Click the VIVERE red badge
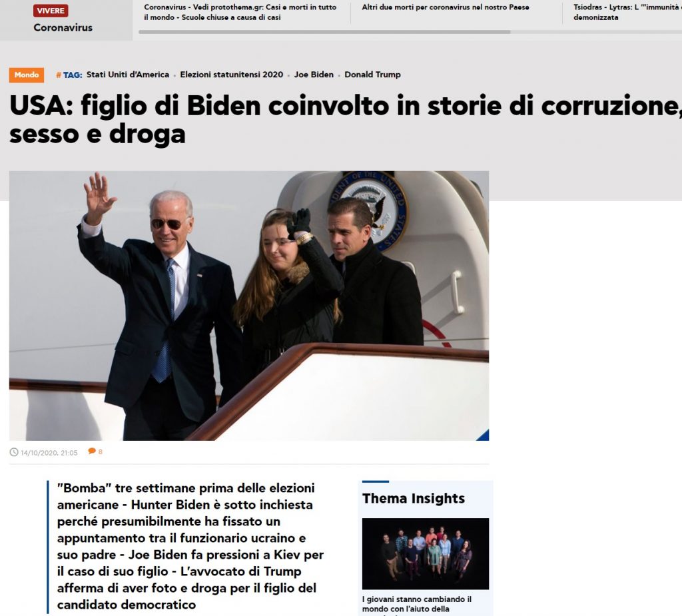The width and height of the screenshot is (682, 616). click(x=51, y=11)
